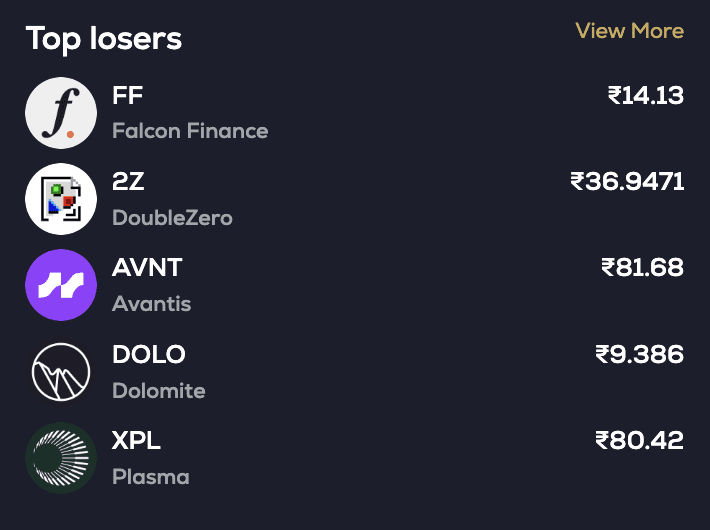The image size is (710, 530).
Task: Click the Dolomite name label
Action: coord(158,390)
